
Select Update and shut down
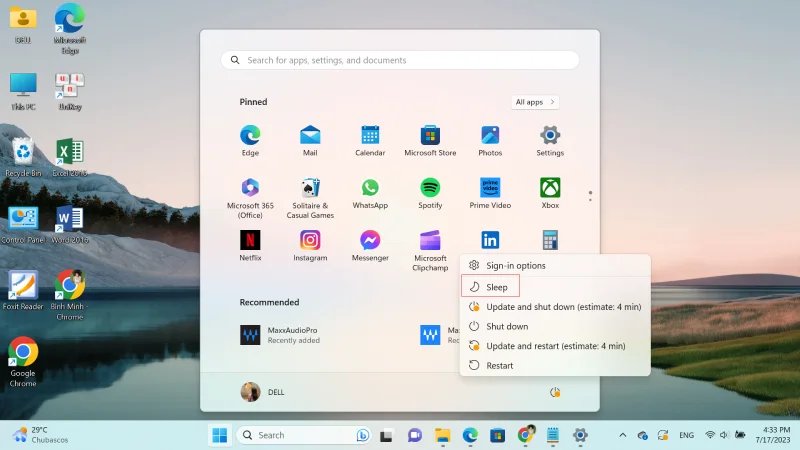555,307
